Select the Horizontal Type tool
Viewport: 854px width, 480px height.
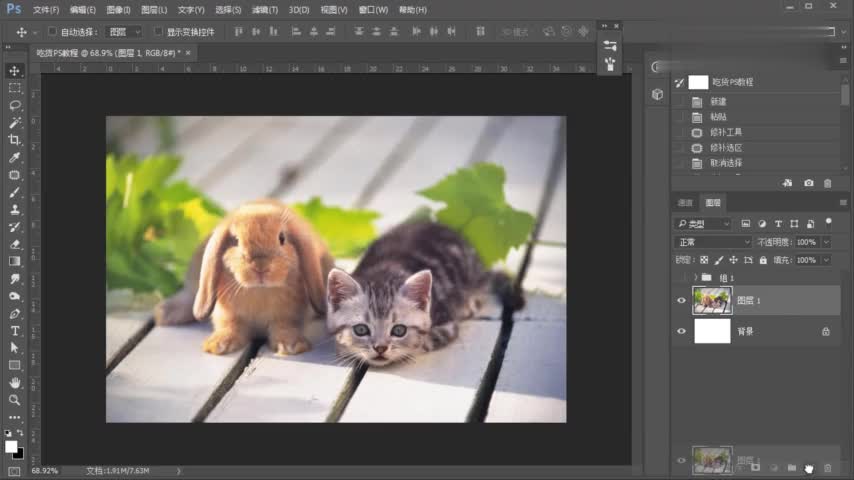pos(15,330)
